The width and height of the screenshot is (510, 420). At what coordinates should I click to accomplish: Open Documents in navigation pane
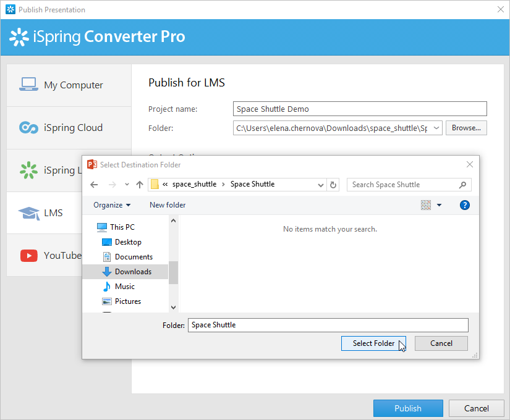coord(134,257)
